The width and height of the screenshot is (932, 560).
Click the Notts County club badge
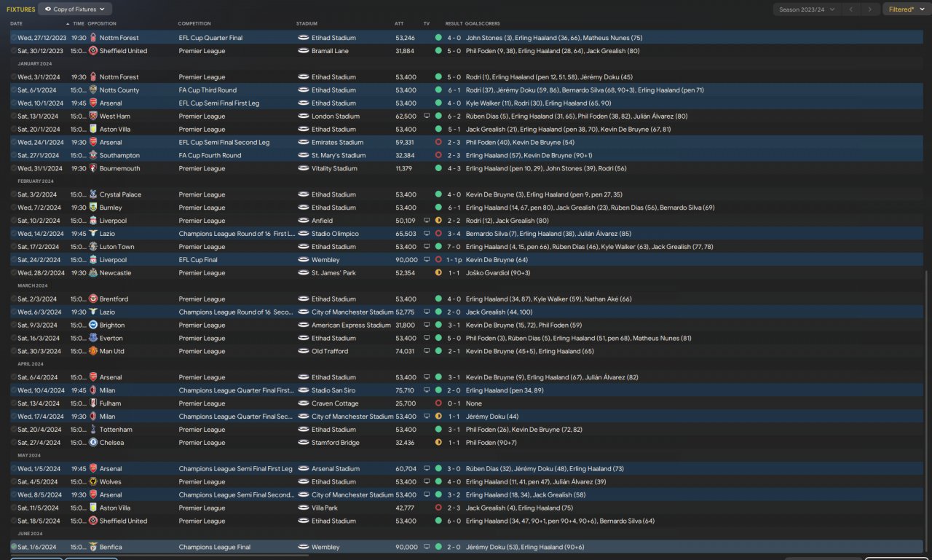pos(93,90)
